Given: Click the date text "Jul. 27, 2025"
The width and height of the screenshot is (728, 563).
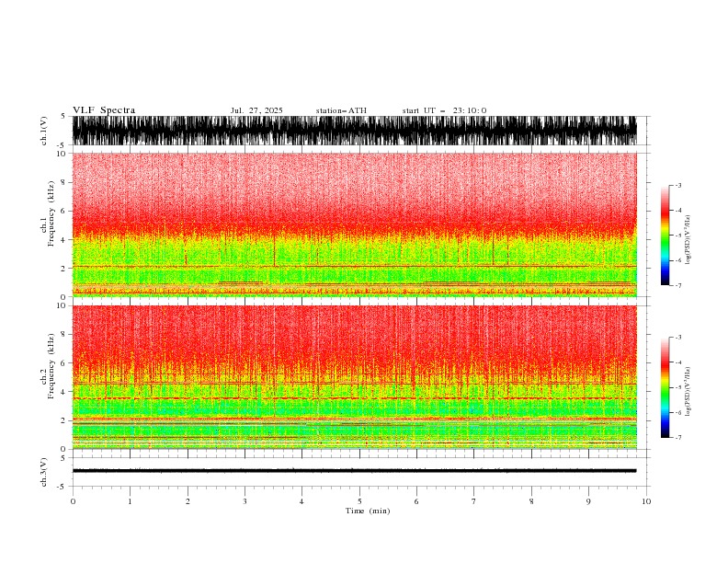Looking at the screenshot, I should coord(256,110).
